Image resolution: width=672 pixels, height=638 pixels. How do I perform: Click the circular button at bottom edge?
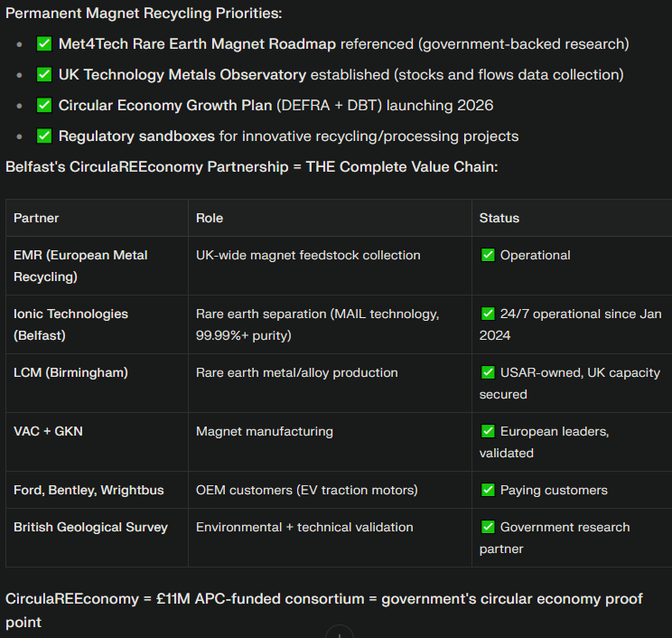(339, 633)
